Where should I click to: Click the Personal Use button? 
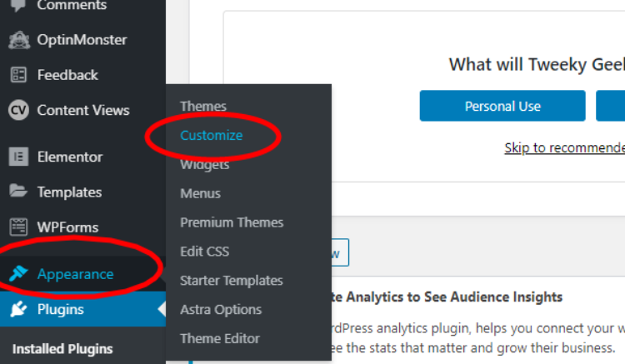click(x=502, y=106)
